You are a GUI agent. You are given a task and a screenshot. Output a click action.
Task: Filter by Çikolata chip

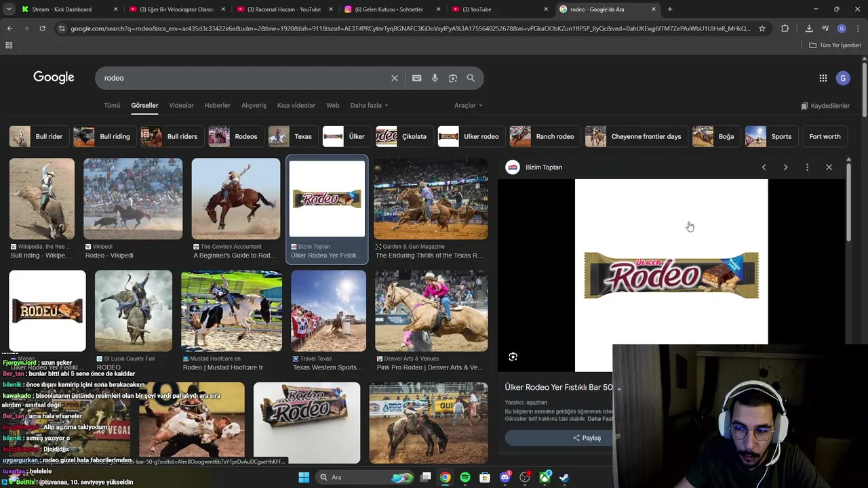coord(403,136)
